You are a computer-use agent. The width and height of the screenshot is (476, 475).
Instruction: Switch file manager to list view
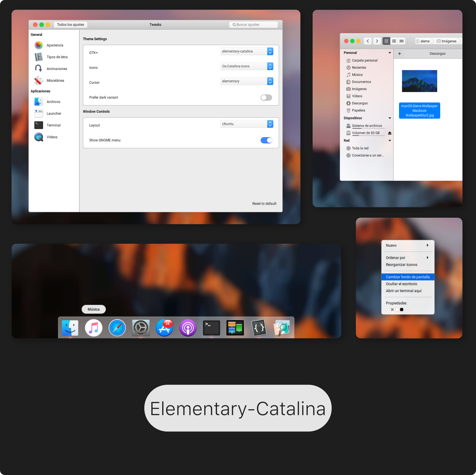394,41
